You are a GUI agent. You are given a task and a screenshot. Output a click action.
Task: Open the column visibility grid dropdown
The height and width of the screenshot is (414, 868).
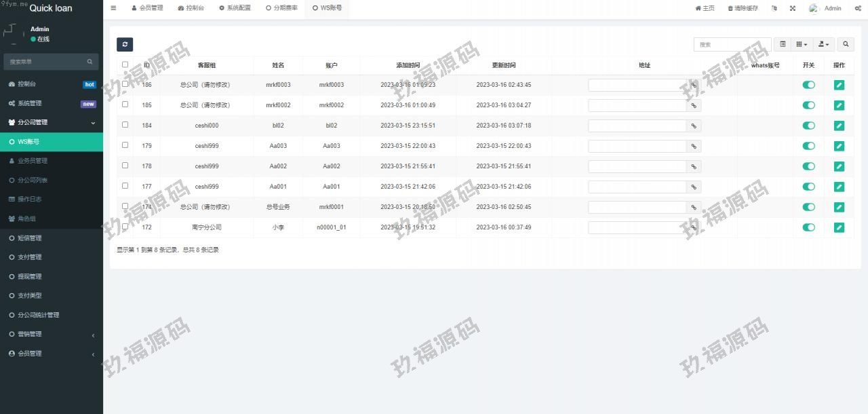(802, 45)
